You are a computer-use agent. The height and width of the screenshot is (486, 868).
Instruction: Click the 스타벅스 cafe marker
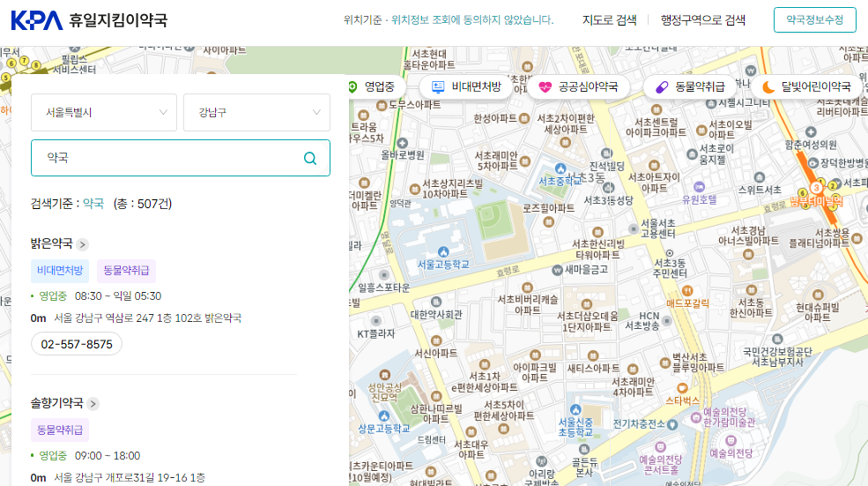coord(682,388)
